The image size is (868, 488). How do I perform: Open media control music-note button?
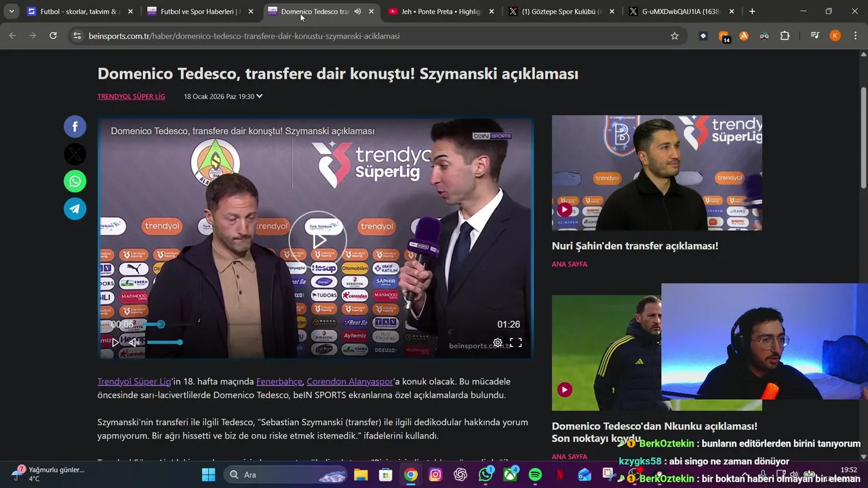[815, 36]
